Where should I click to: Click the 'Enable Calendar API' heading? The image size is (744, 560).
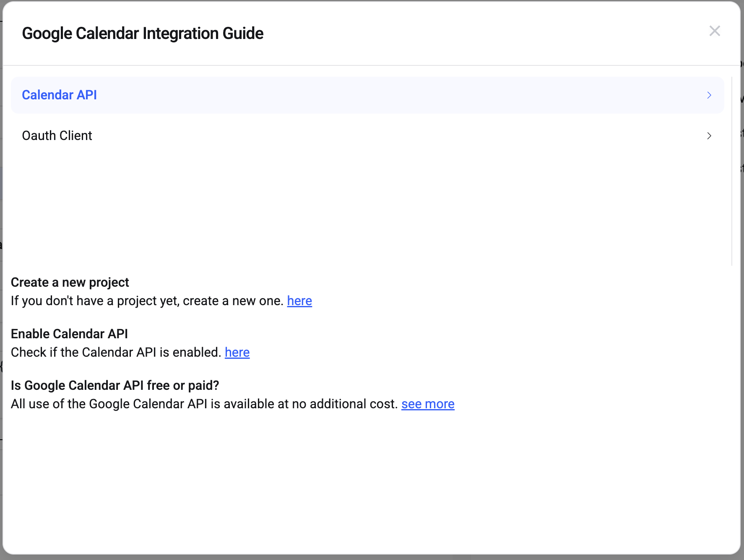(x=69, y=334)
